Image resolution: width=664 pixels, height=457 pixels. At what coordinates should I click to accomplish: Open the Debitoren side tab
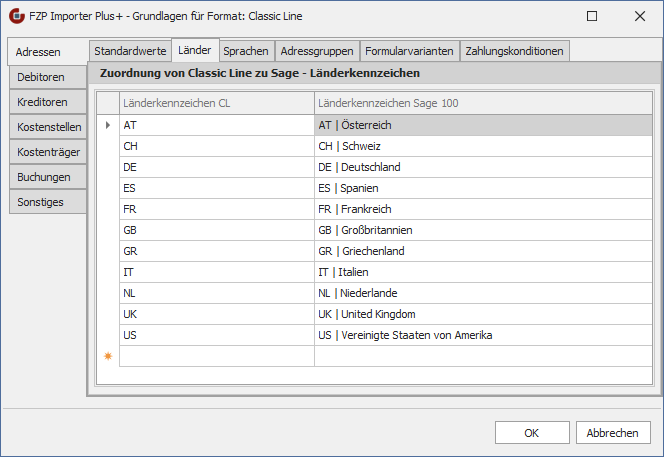47,77
